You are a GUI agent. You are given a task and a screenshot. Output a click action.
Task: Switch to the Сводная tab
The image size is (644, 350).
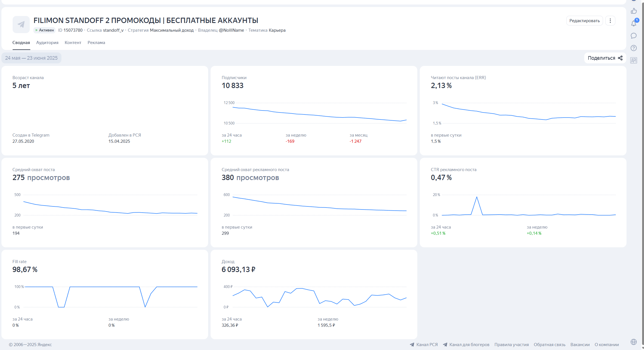click(21, 43)
